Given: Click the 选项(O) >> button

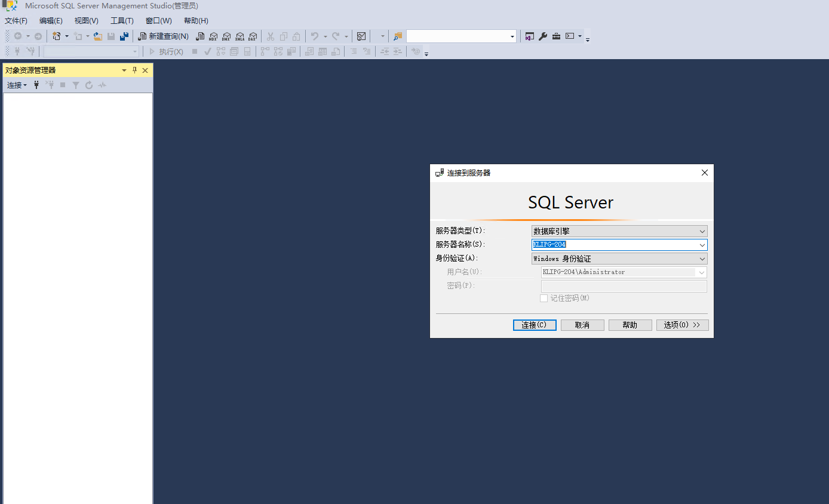Looking at the screenshot, I should (x=683, y=325).
